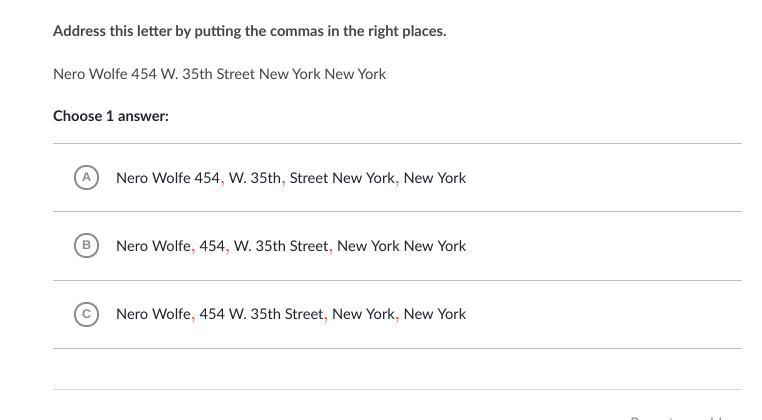Click 'W. 35th Street' in option B

click(x=281, y=246)
